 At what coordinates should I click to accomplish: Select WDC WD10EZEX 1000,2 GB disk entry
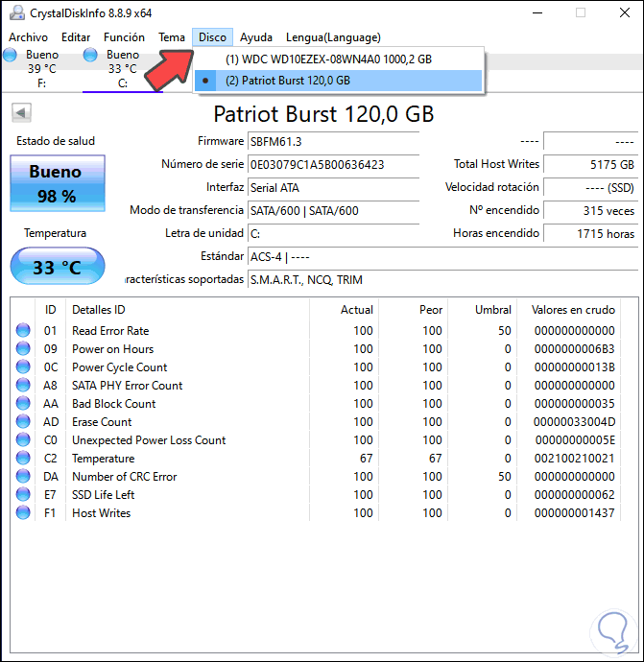(338, 59)
